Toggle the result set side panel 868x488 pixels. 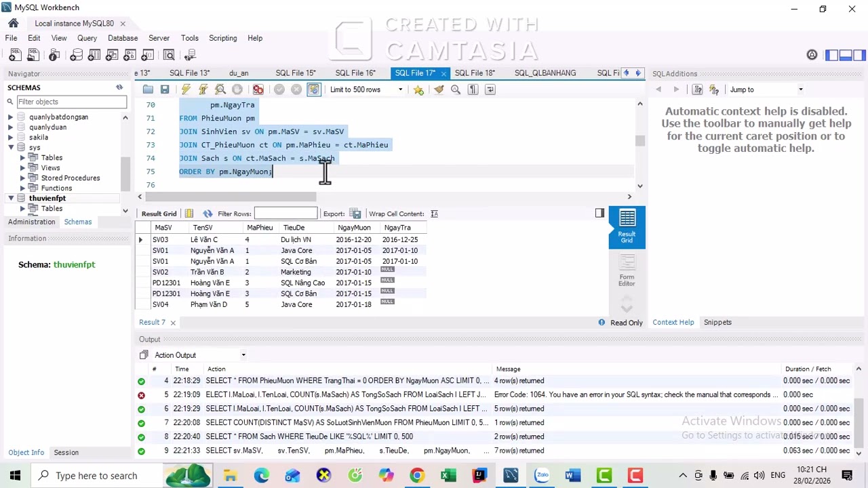pos(599,213)
